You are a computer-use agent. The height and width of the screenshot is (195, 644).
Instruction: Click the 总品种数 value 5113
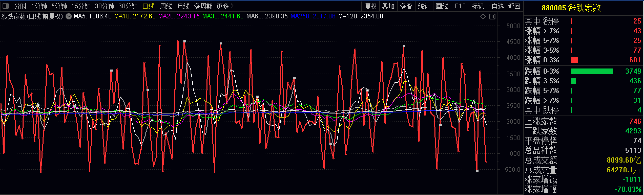point(633,150)
